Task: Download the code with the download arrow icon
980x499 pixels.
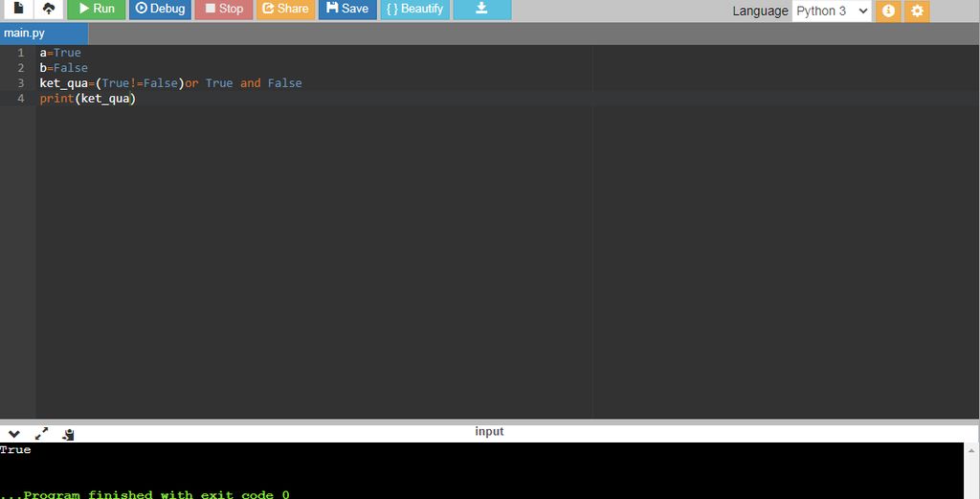Action: (x=482, y=9)
